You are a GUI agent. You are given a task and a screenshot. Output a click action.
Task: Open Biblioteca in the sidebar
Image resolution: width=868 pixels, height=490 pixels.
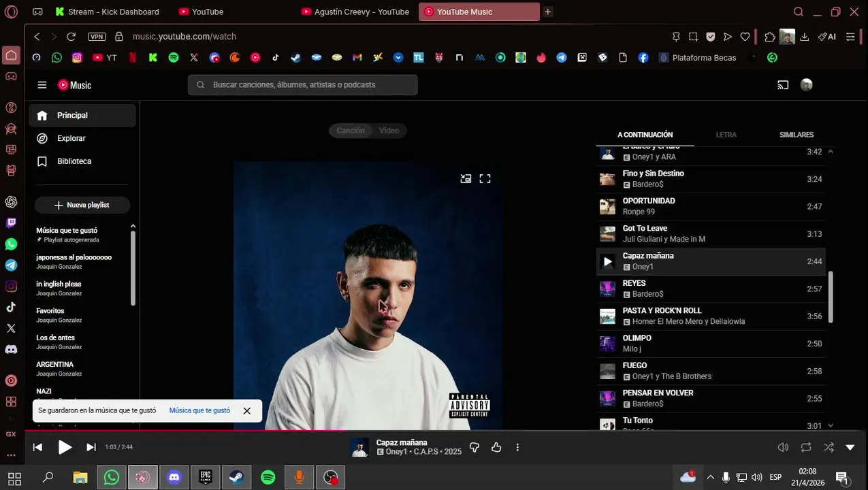click(82, 161)
